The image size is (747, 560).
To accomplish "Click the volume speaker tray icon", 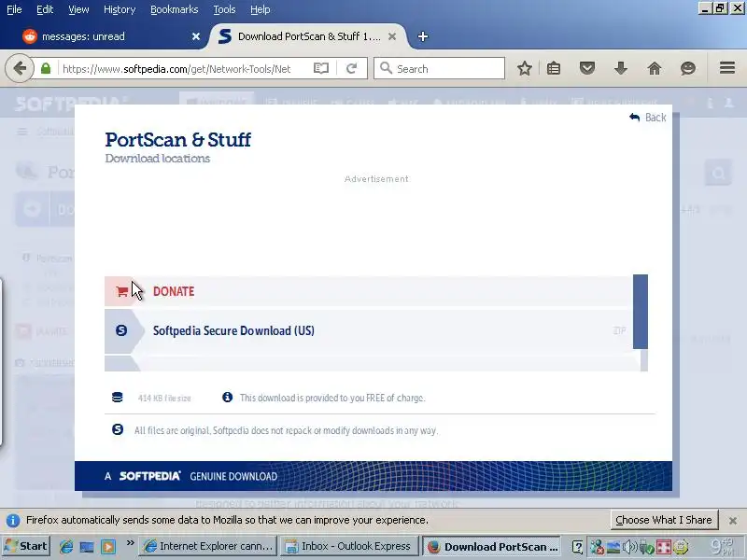I will pyautogui.click(x=629, y=547).
